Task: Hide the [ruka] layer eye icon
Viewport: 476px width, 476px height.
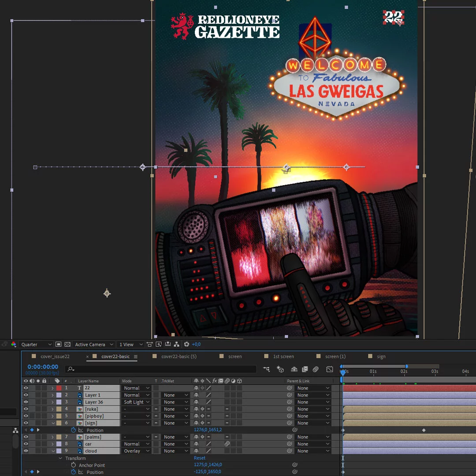Action: click(x=26, y=409)
